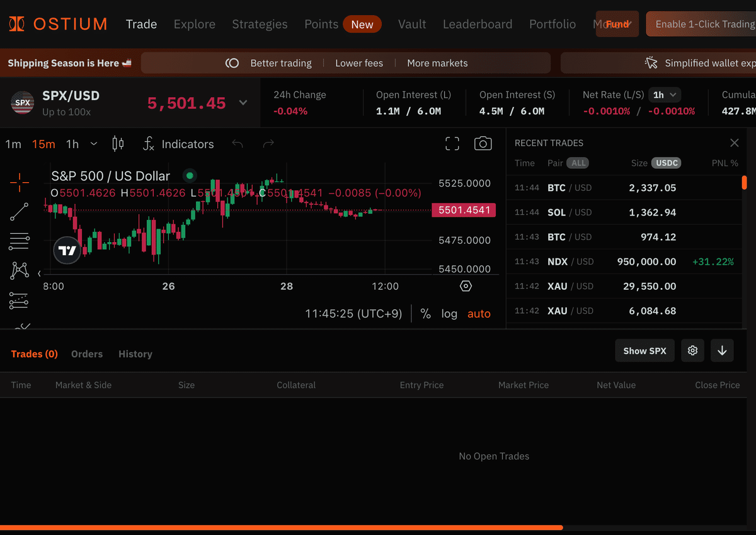Click the download arrow button
This screenshot has width=756, height=535.
pyautogui.click(x=722, y=350)
